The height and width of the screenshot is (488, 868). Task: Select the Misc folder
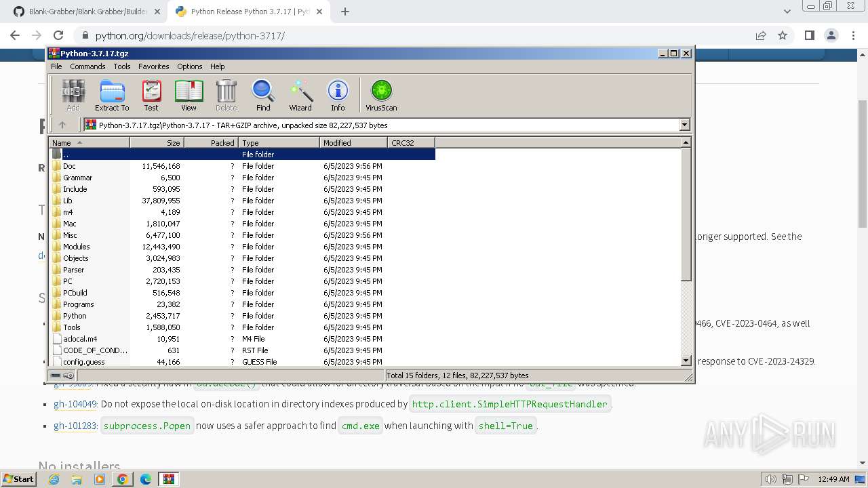(x=242, y=235)
